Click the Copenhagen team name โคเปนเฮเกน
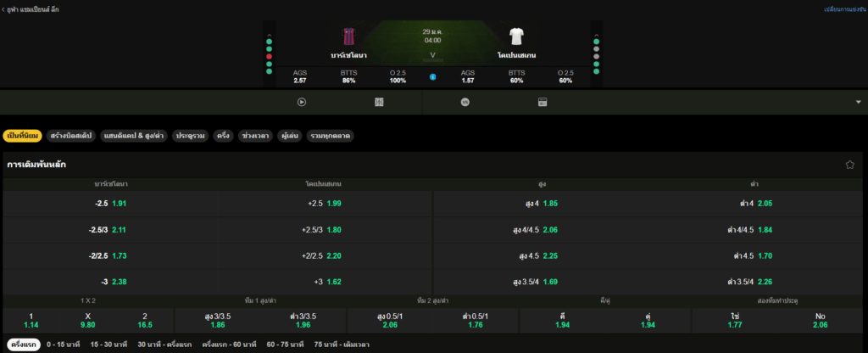868x353 pixels. (516, 55)
